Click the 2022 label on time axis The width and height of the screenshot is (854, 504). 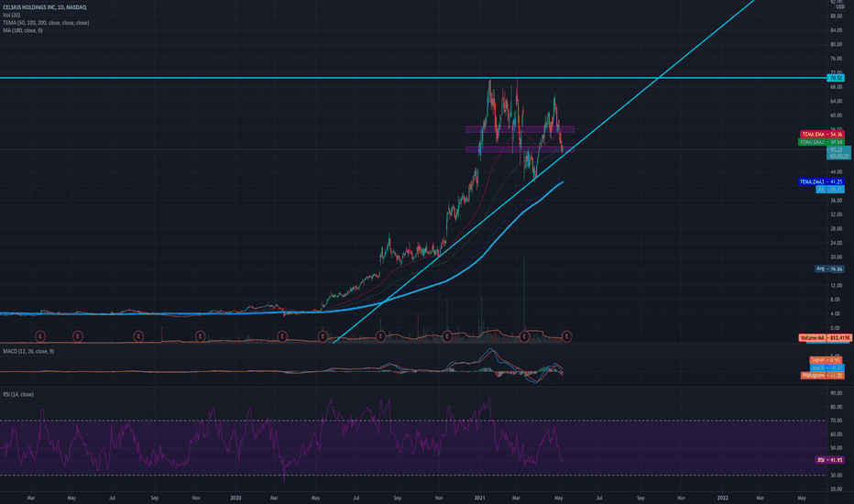tap(722, 498)
